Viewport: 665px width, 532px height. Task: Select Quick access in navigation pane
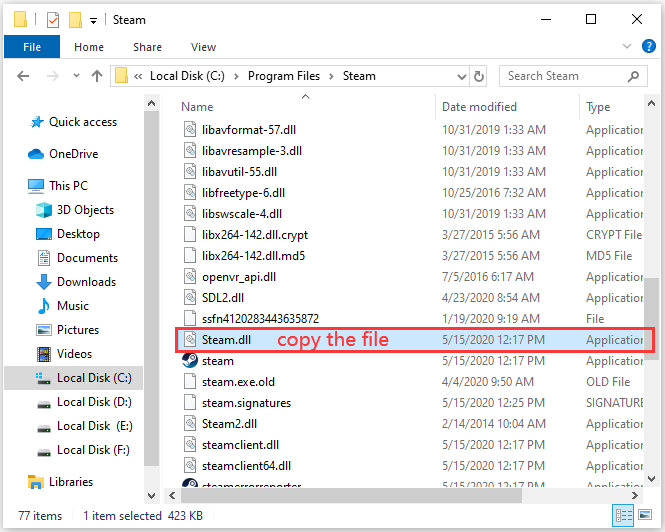[x=73, y=122]
